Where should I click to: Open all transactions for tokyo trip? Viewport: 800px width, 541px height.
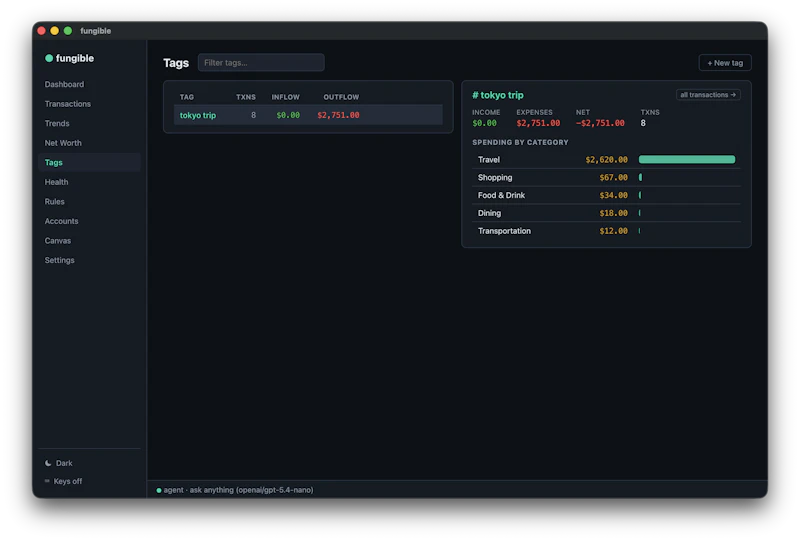coord(708,95)
